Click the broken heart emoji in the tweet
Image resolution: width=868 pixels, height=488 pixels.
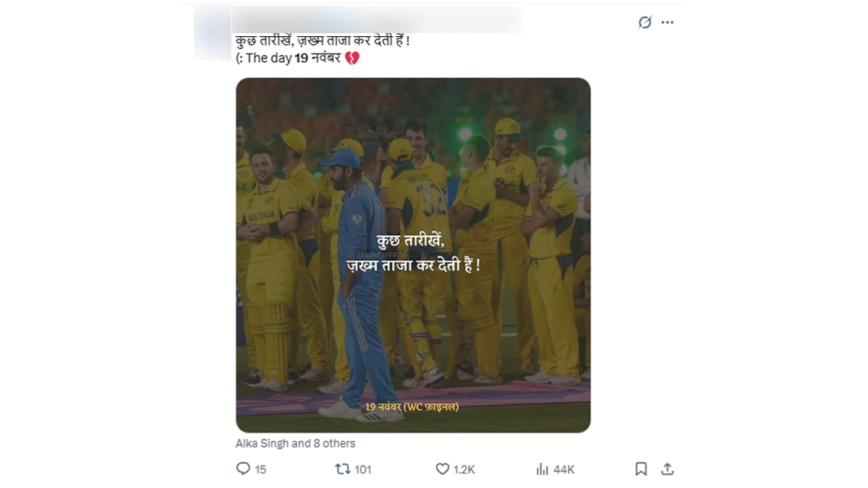352,59
